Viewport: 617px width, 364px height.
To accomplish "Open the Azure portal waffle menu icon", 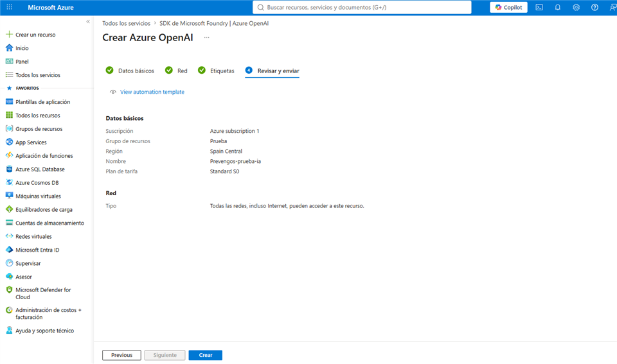I will point(10,7).
